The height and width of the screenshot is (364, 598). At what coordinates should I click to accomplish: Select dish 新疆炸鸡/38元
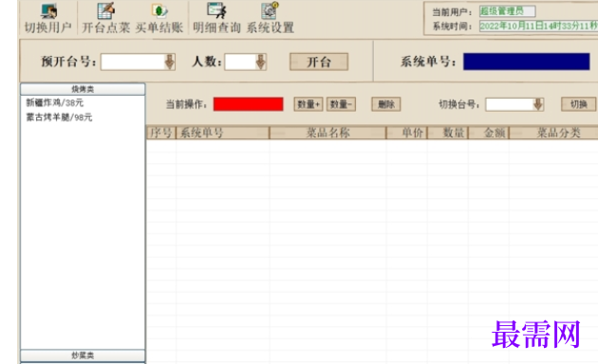pyautogui.click(x=54, y=102)
